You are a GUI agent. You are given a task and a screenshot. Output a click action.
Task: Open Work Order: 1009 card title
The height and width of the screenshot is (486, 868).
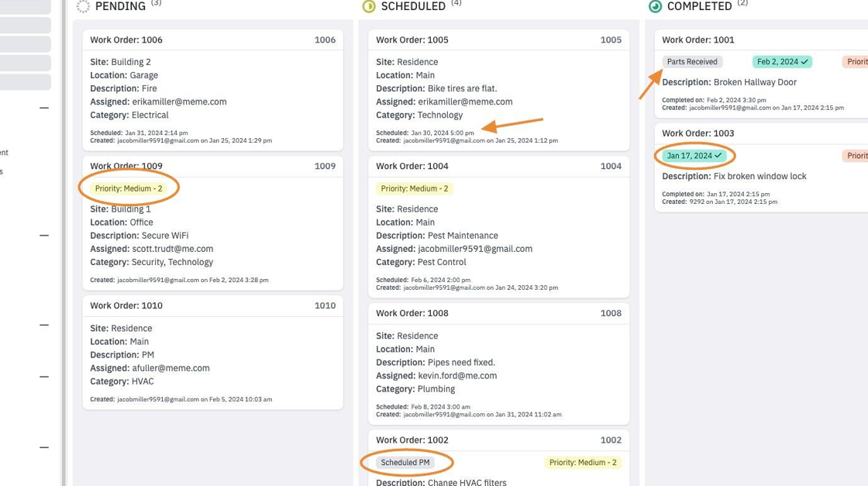pos(126,166)
